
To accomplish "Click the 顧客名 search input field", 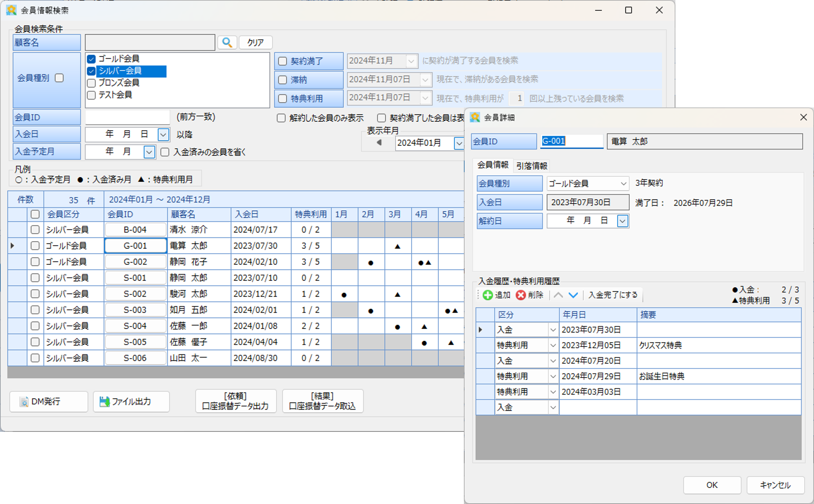I will pos(150,43).
